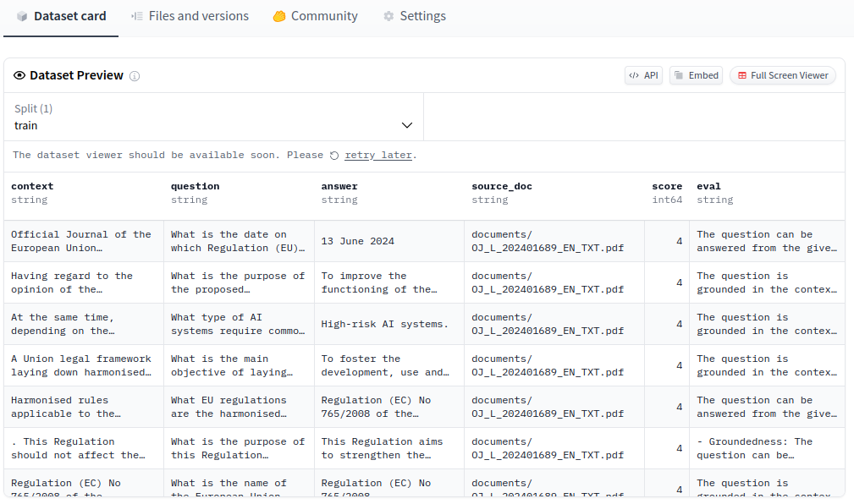The image size is (854, 504).
Task: Open the Community tab
Action: coord(323,16)
